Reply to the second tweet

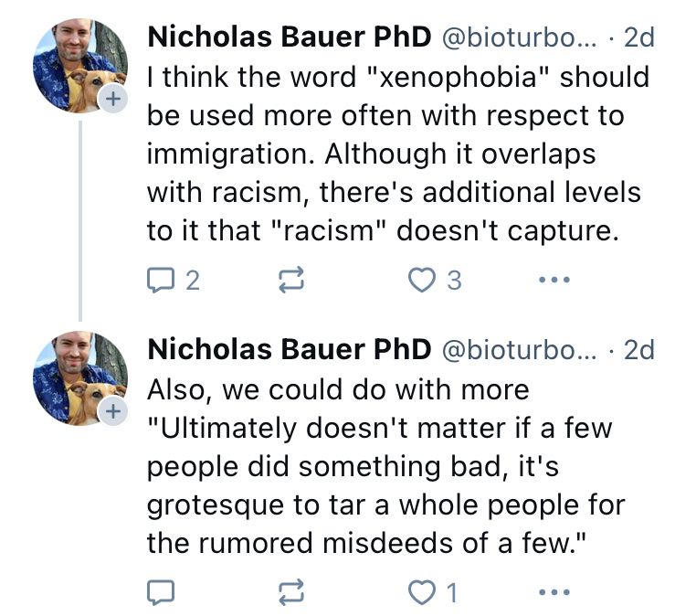click(161, 593)
